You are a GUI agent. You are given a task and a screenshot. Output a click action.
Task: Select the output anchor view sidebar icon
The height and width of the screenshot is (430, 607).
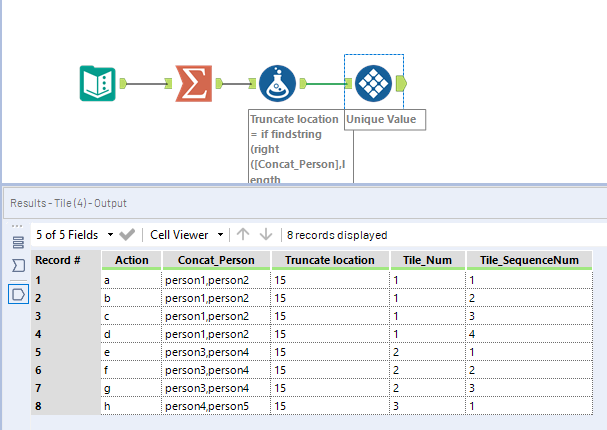18,295
